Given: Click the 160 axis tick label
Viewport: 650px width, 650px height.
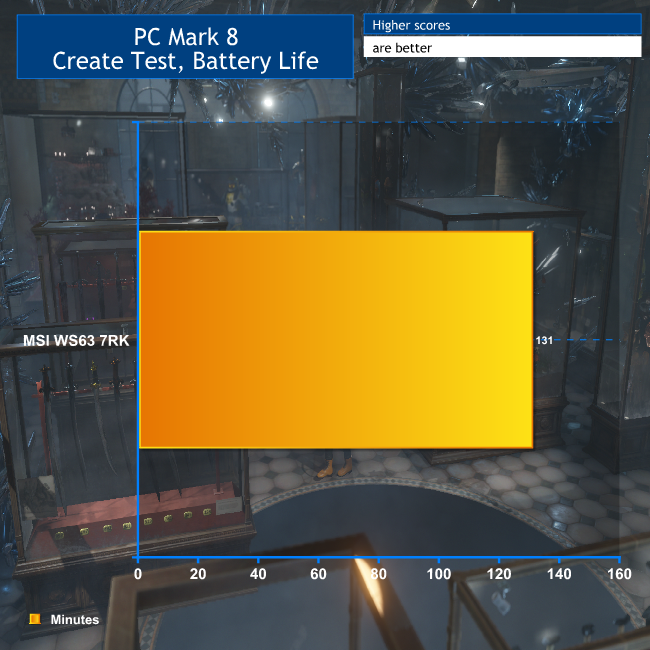Looking at the screenshot, I should pyautogui.click(x=619, y=574).
